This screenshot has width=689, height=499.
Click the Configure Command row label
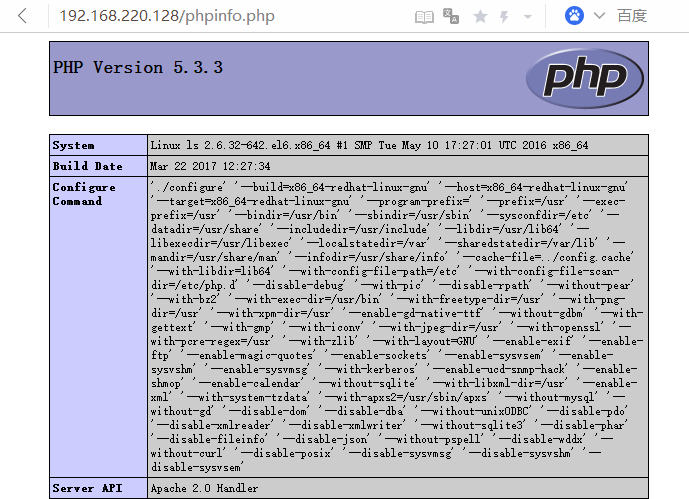coord(84,194)
